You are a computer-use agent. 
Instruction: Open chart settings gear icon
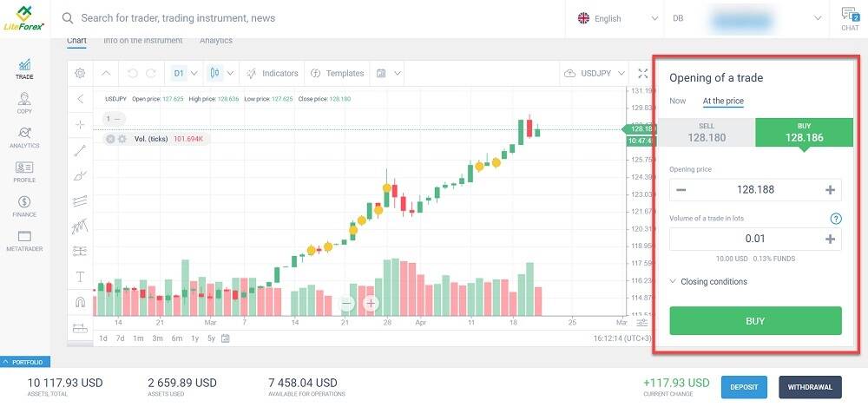click(80, 73)
